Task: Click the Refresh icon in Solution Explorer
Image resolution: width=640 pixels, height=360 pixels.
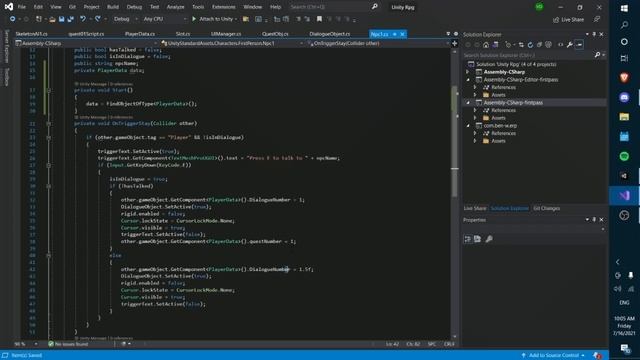Action: pyautogui.click(x=530, y=44)
